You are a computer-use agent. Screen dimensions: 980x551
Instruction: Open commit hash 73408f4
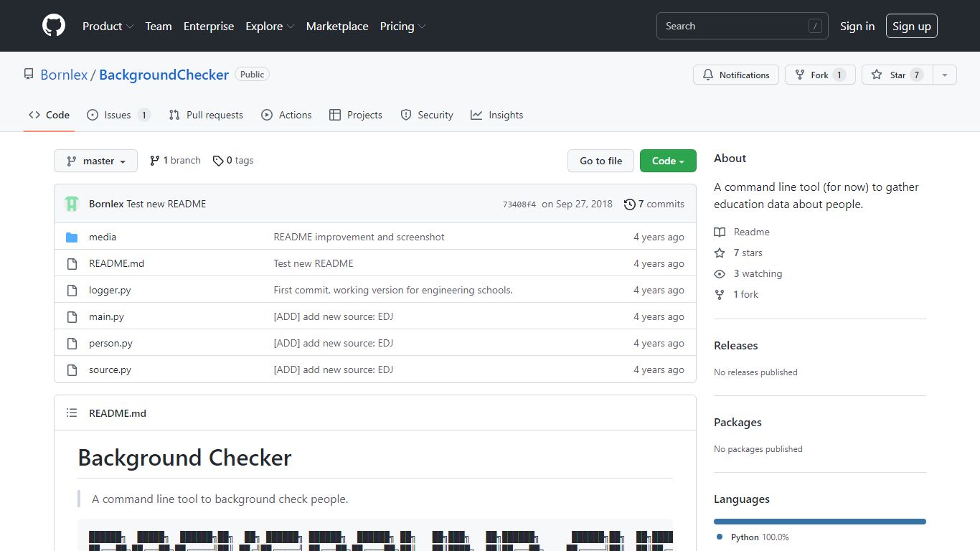point(519,204)
